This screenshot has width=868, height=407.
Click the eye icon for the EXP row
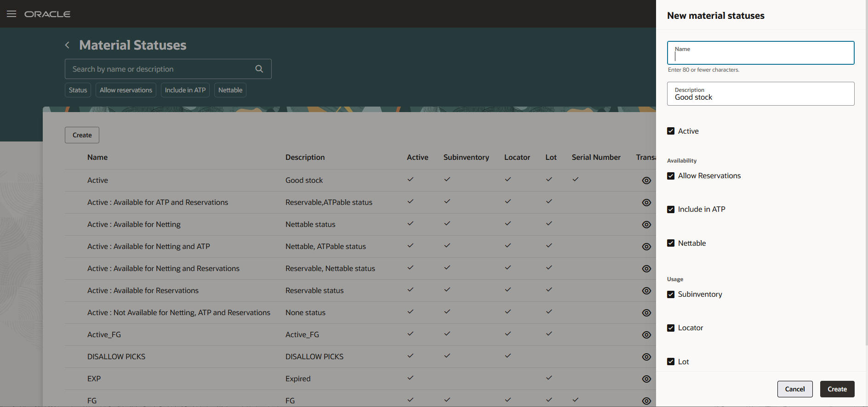tap(646, 379)
